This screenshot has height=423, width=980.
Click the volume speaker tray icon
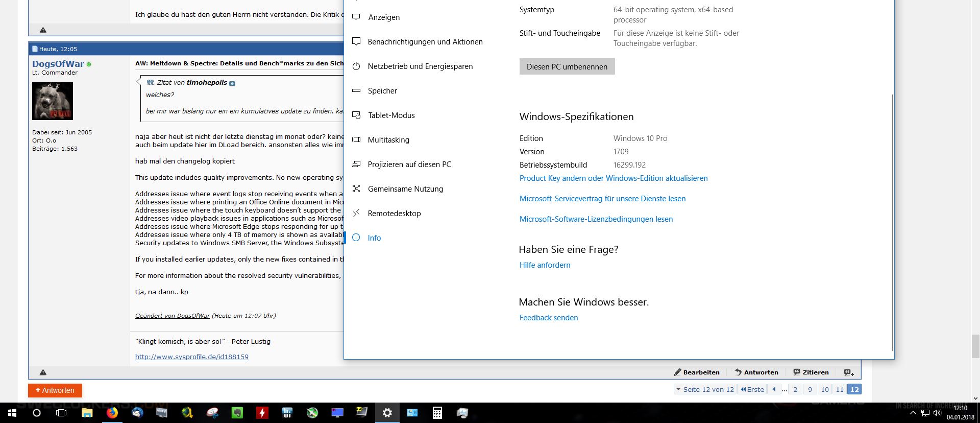point(937,413)
